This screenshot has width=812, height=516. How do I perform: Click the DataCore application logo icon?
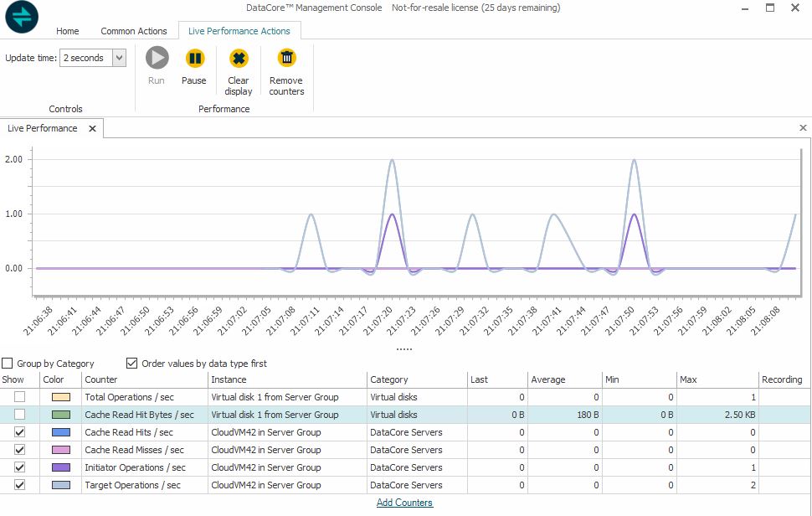pos(22,17)
